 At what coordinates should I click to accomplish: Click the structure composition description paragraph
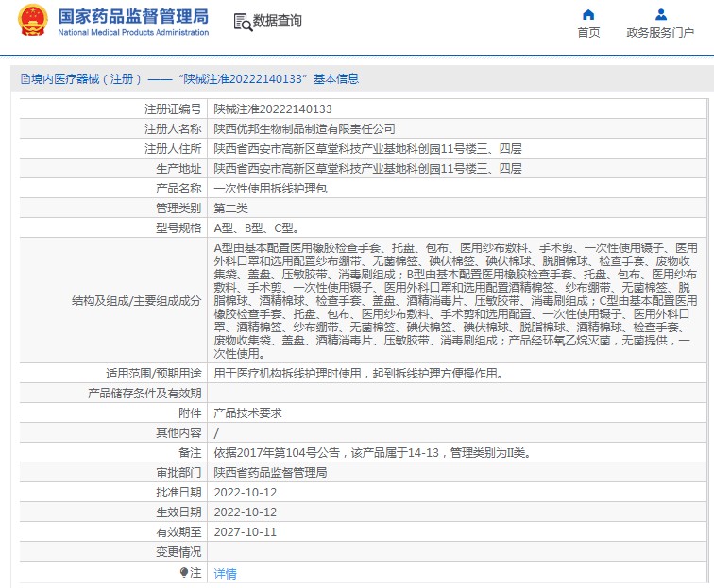click(456, 301)
